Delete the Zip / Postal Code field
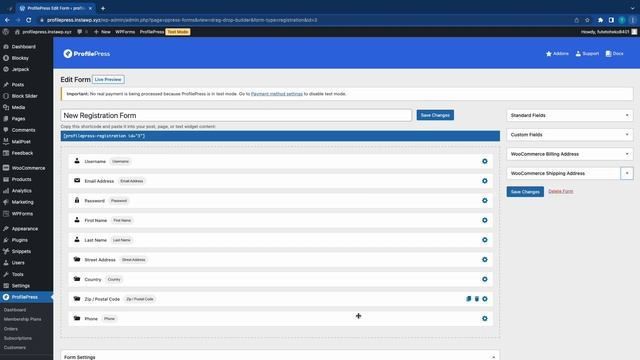The image size is (640, 360). pyautogui.click(x=476, y=299)
